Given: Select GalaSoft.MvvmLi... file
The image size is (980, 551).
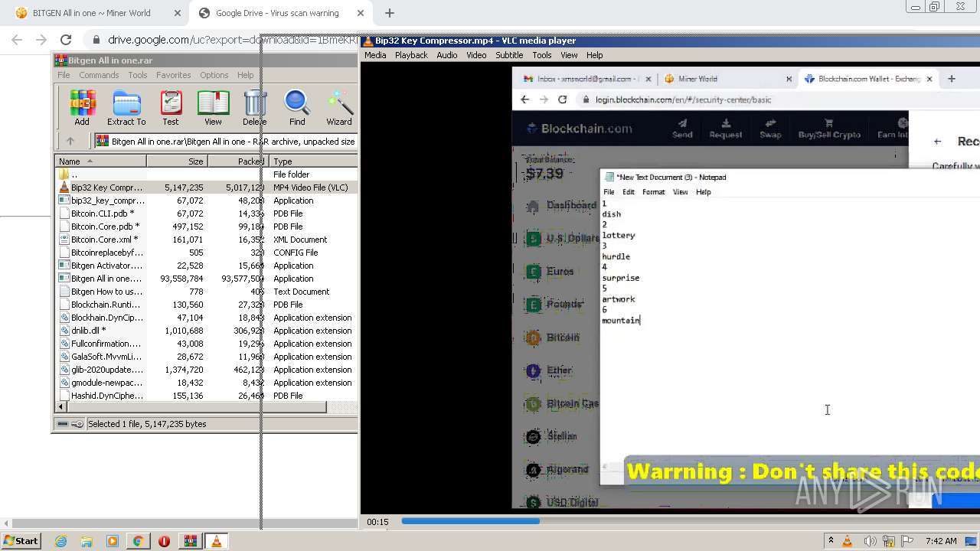Looking at the screenshot, I should click(207, 357).
